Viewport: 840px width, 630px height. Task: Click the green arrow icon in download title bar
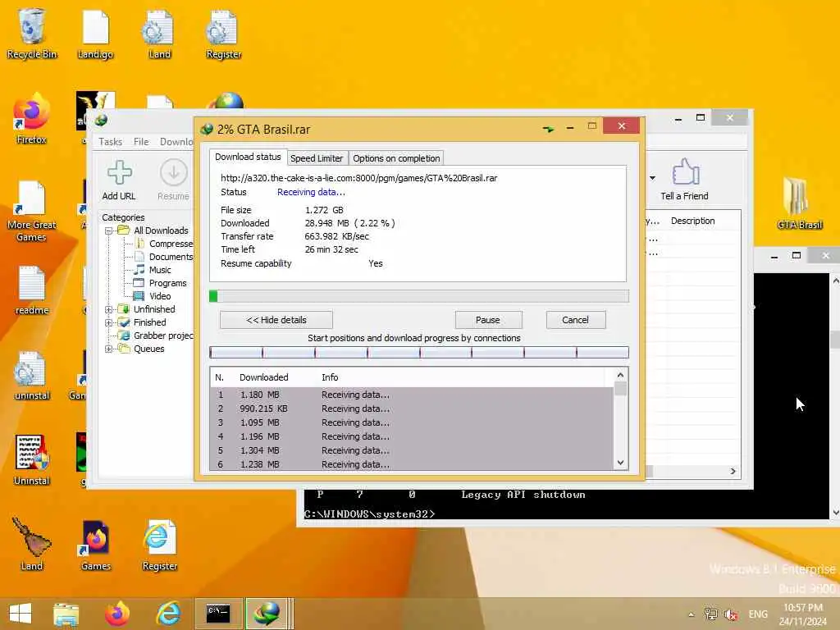pyautogui.click(x=548, y=129)
